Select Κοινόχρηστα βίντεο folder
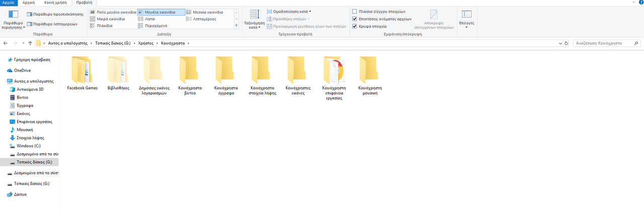Image resolution: width=644 pixels, height=213 pixels. click(x=190, y=76)
